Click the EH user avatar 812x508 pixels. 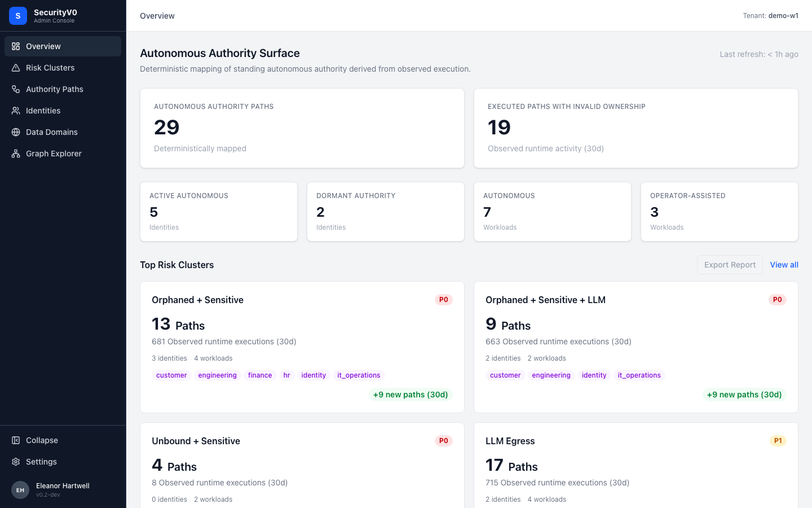20,490
